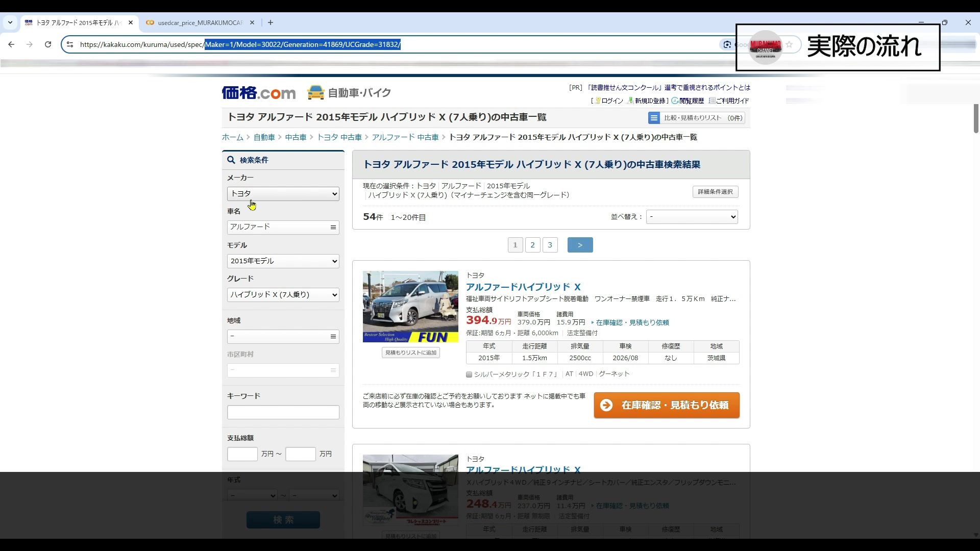Image resolution: width=980 pixels, height=551 pixels.
Task: Open the 並べ替え sort dropdown
Action: [x=692, y=217]
